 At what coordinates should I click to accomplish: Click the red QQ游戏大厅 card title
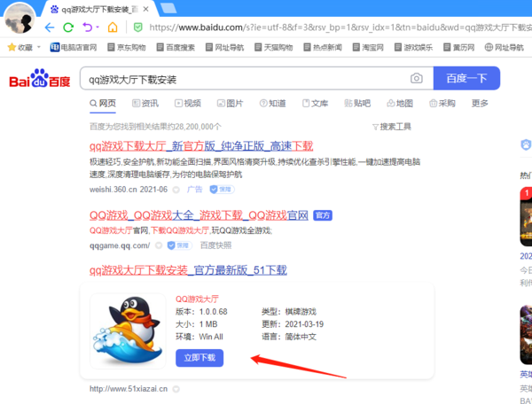click(x=197, y=299)
